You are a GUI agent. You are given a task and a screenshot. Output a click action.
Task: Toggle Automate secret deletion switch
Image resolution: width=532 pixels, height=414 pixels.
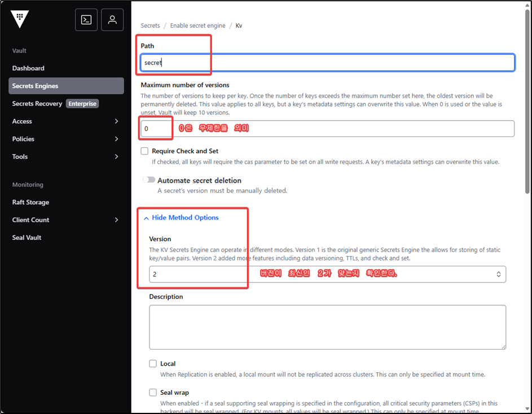coord(149,180)
